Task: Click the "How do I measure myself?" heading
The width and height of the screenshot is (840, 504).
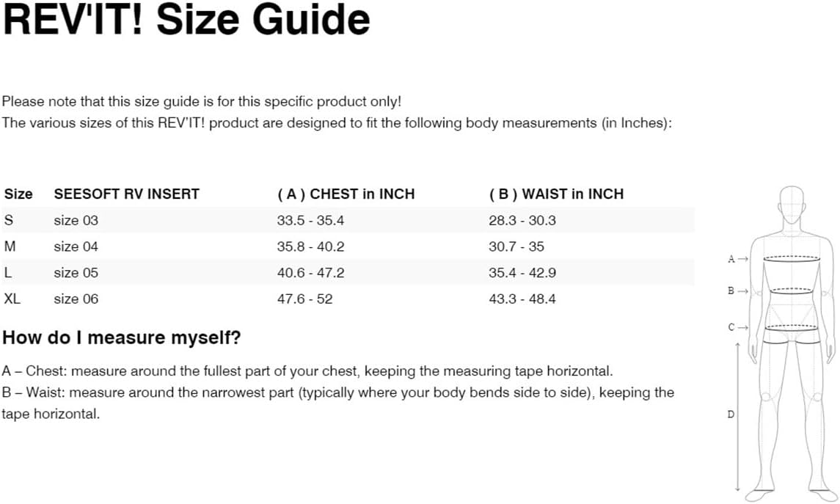Action: [122, 338]
